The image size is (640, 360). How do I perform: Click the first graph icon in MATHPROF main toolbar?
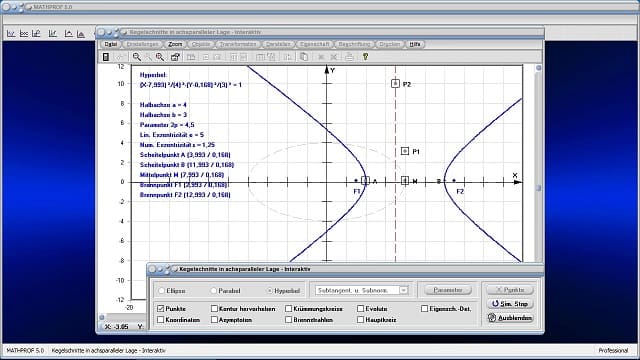tap(11, 34)
